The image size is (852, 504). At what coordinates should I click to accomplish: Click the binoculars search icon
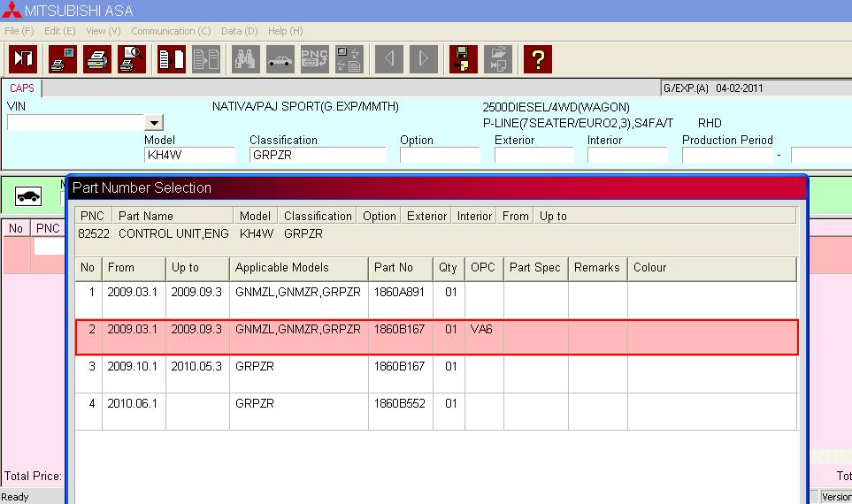245,59
